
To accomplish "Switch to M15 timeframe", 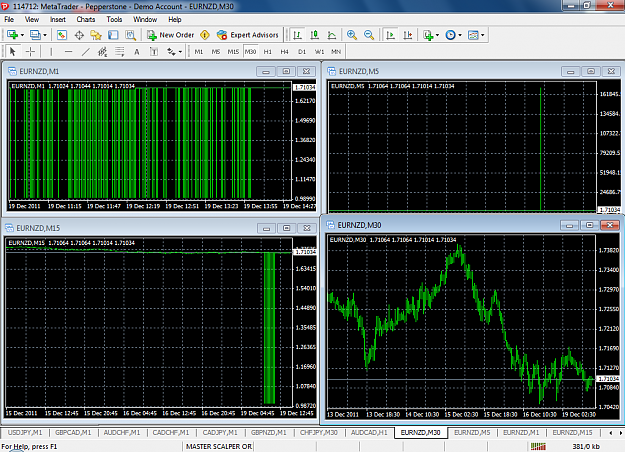I will click(233, 51).
